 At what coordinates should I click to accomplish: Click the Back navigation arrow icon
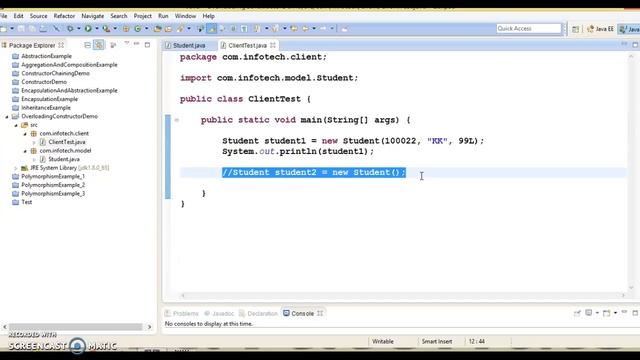305,29
